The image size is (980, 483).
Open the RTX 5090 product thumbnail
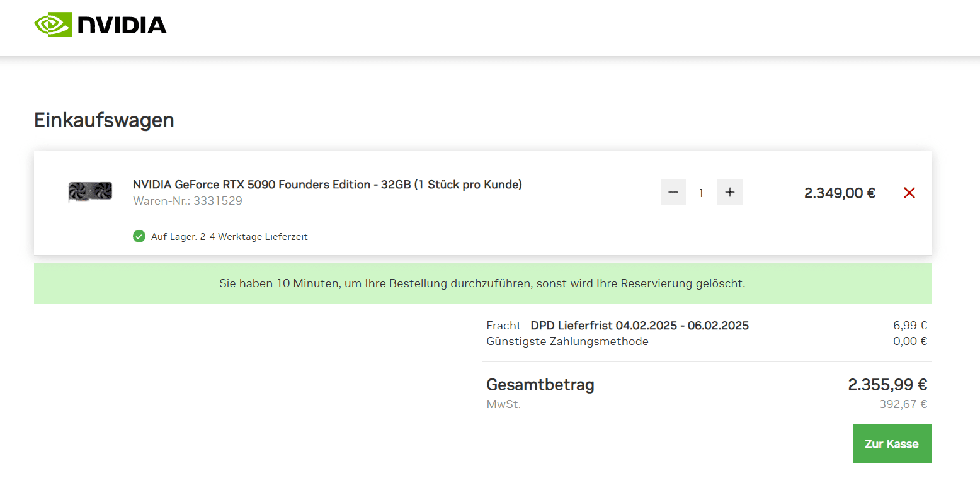point(90,192)
